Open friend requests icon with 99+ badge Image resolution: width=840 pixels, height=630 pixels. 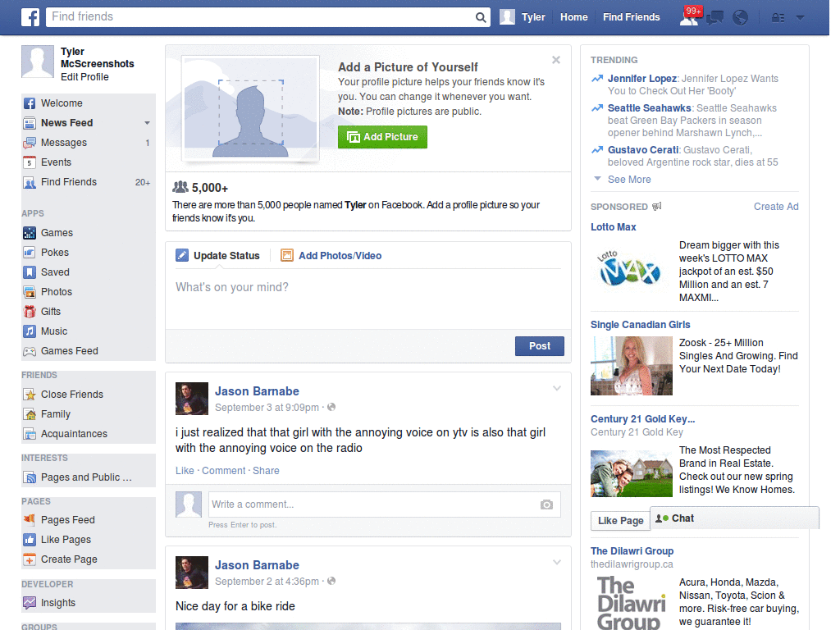[x=689, y=17]
